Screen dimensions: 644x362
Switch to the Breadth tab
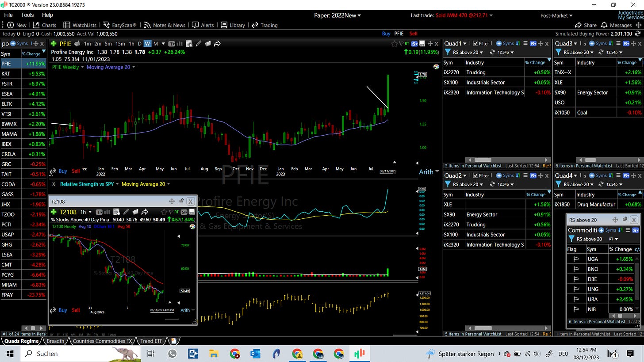point(55,341)
